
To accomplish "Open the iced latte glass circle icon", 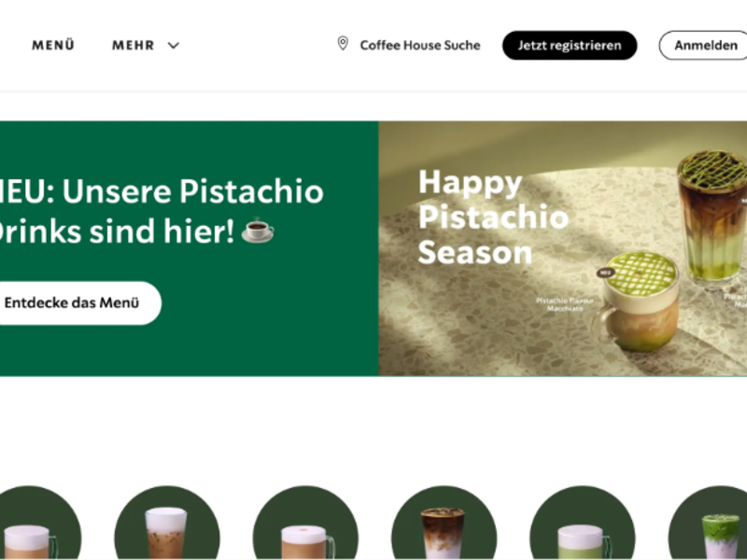I will [x=167, y=523].
